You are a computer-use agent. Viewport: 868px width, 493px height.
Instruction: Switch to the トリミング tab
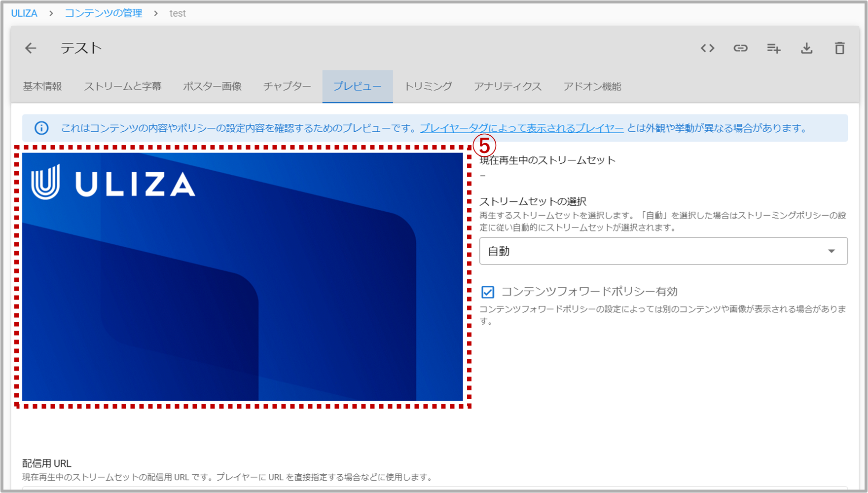pyautogui.click(x=428, y=86)
